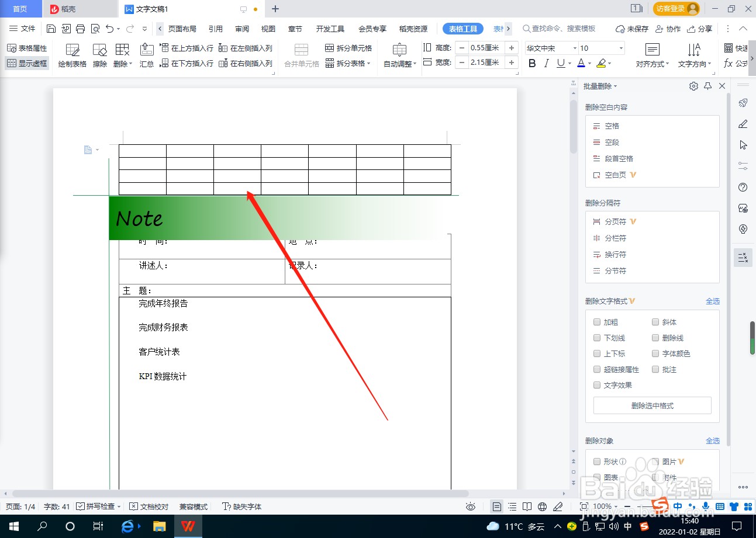
Task: Click the 绘制表格 draw table icon
Action: [71, 55]
